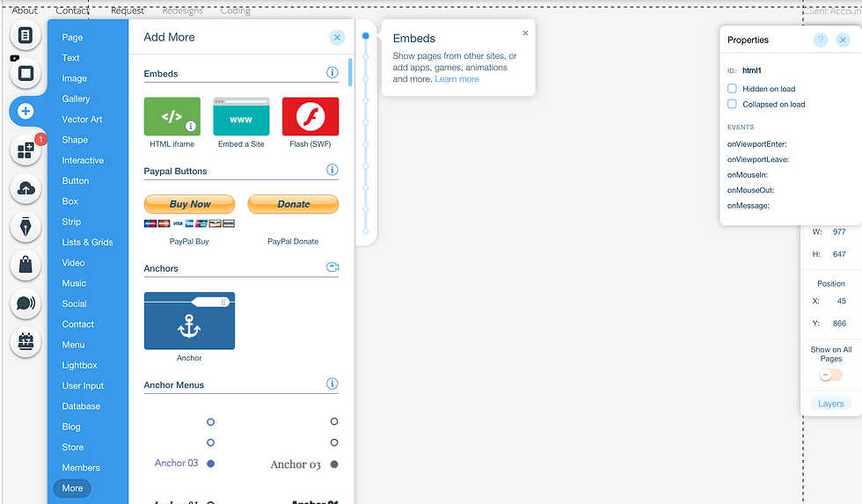Check Hidden on load
The height and width of the screenshot is (504, 862).
point(732,89)
